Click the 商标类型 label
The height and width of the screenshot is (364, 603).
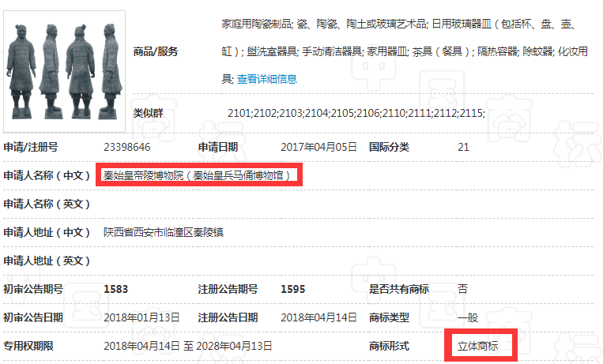[x=389, y=318]
